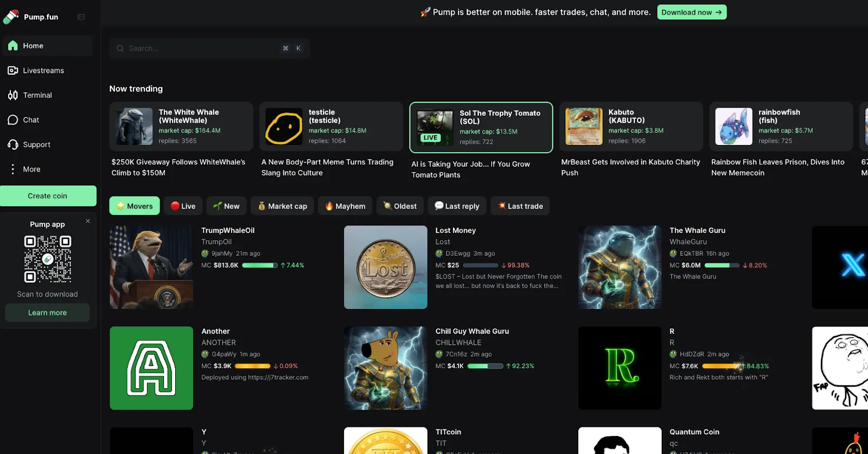Screen dimensions: 868x454
Task: Open the Another coin green A image
Action: coord(151,368)
